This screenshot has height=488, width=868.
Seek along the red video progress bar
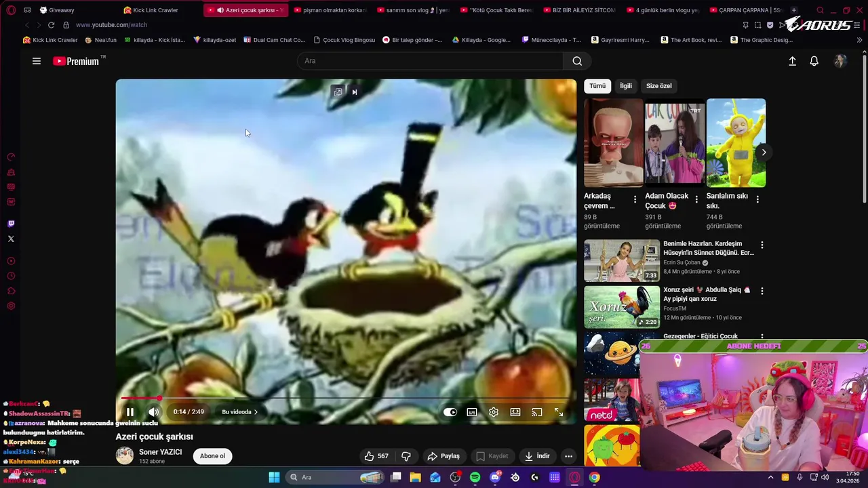pos(346,399)
